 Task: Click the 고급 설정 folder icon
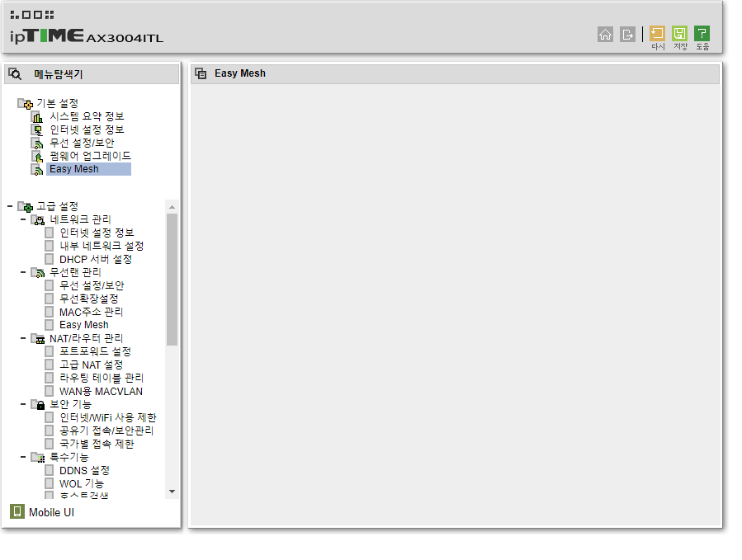pyautogui.click(x=25, y=207)
